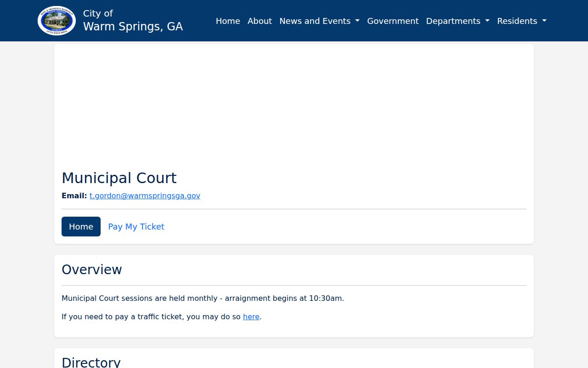Click the Directory section heading
Screen dimensions: 588x368
point(91,362)
